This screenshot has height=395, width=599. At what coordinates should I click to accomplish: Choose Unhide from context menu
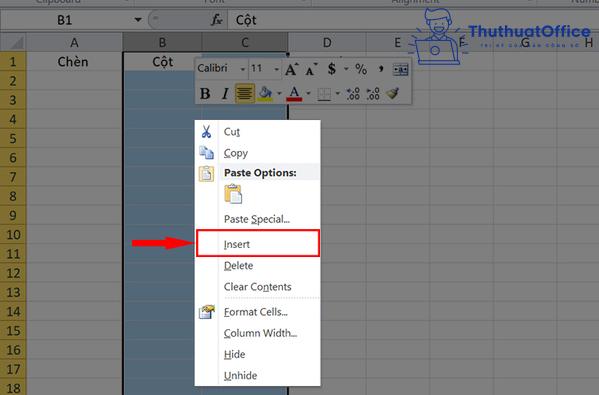[x=257, y=375]
